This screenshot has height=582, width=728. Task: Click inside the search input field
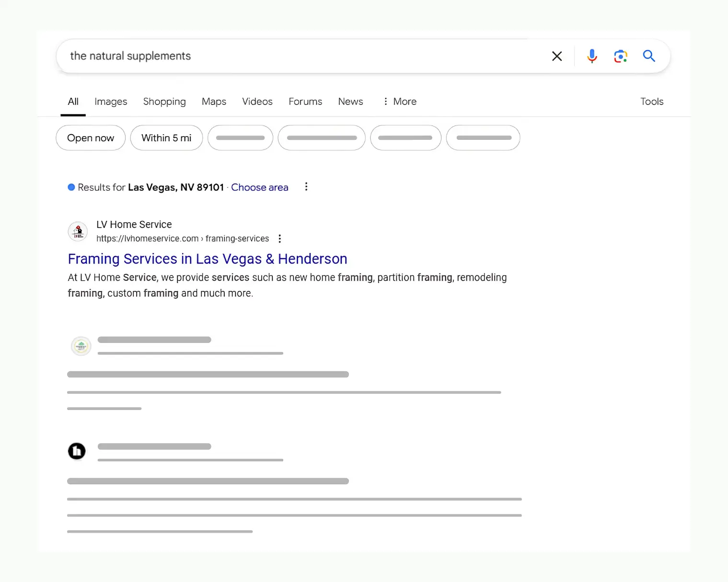[288, 56]
